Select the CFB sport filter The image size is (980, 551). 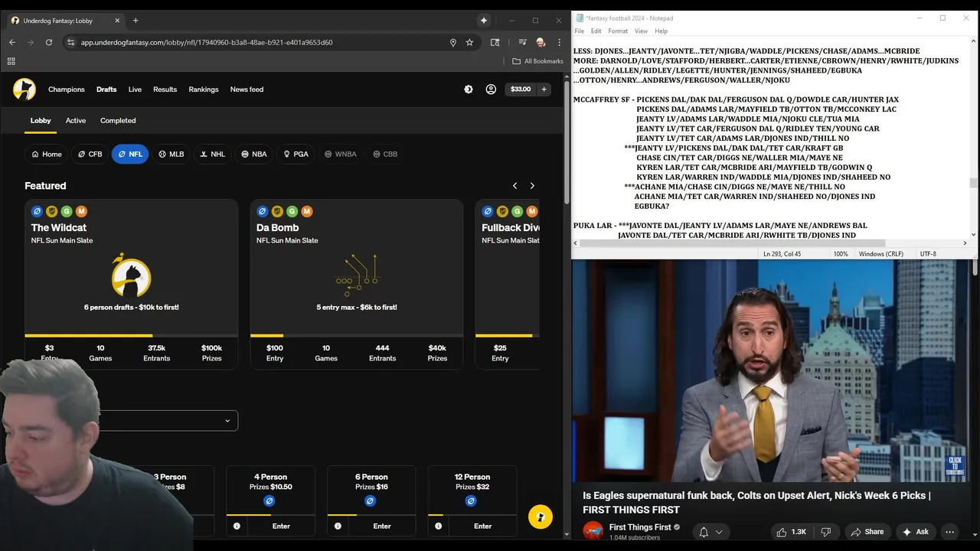tap(90, 154)
